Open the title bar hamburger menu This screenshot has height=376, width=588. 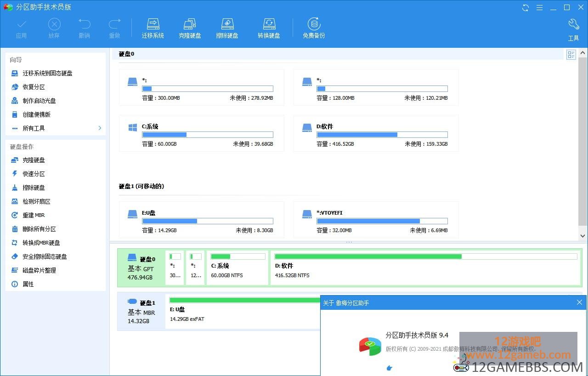[x=540, y=7]
